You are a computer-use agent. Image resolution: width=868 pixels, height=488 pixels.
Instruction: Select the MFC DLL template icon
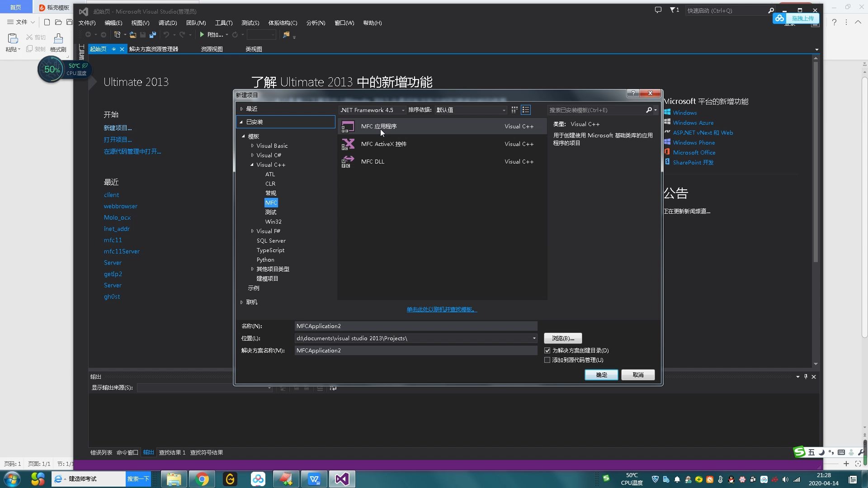point(348,162)
